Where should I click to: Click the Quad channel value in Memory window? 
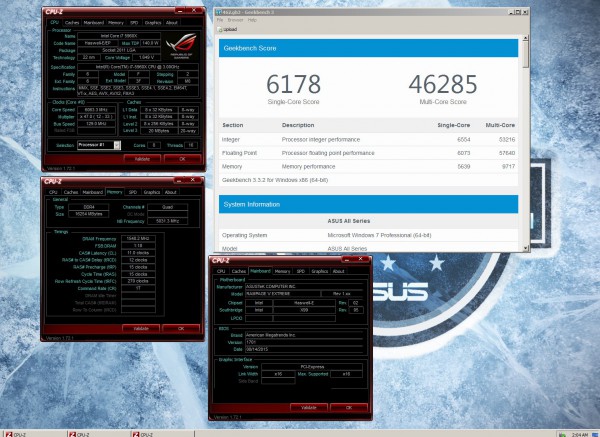167,207
